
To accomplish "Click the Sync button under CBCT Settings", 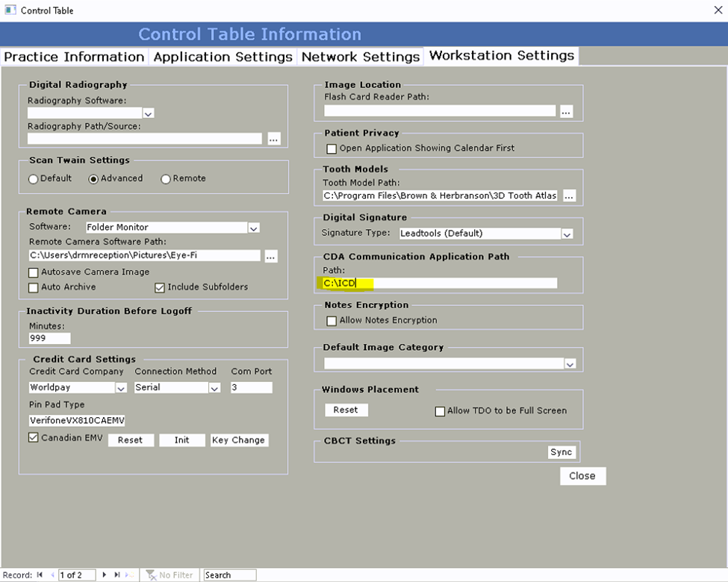I will point(561,451).
